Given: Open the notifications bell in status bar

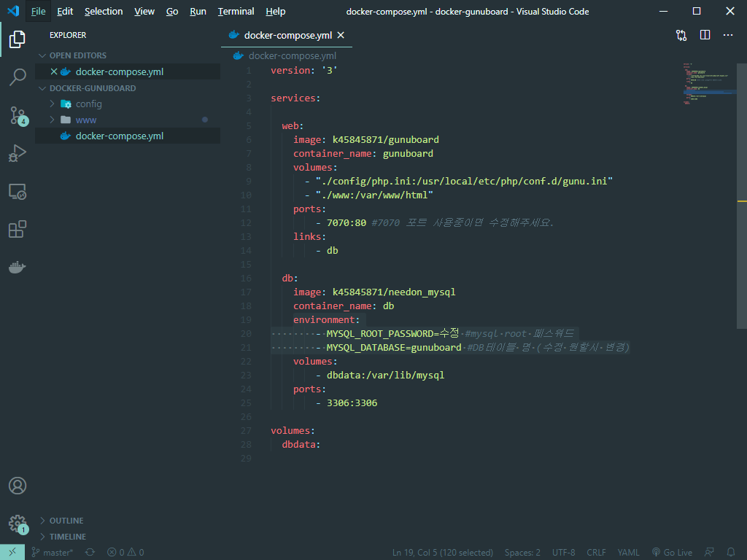Looking at the screenshot, I should (x=731, y=552).
